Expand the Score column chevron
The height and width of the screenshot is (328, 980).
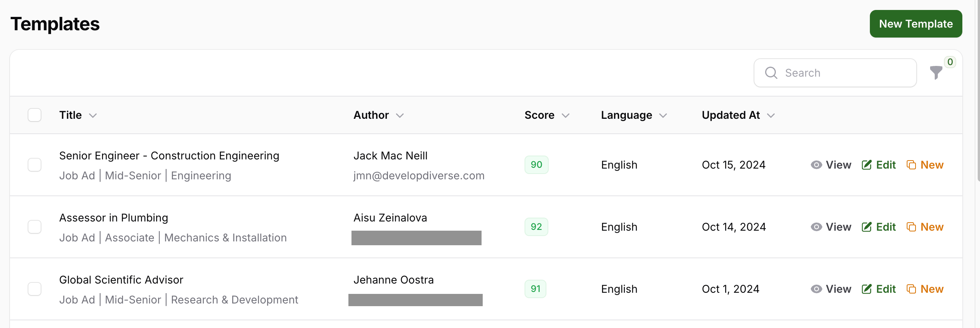[566, 115]
